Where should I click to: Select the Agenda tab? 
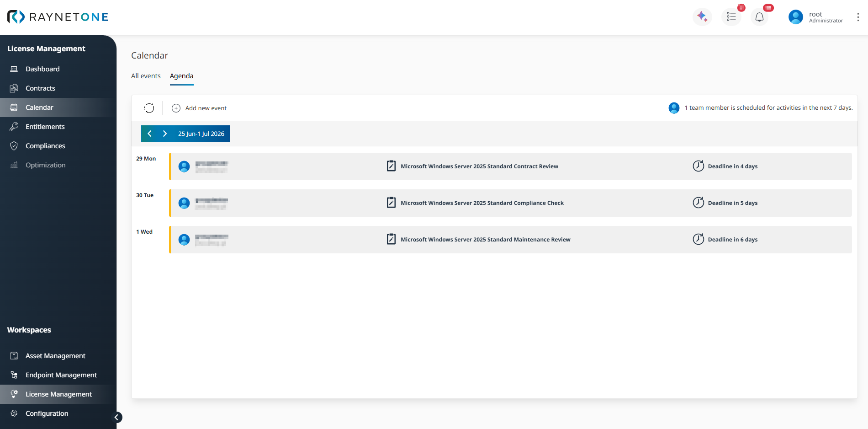(181, 76)
